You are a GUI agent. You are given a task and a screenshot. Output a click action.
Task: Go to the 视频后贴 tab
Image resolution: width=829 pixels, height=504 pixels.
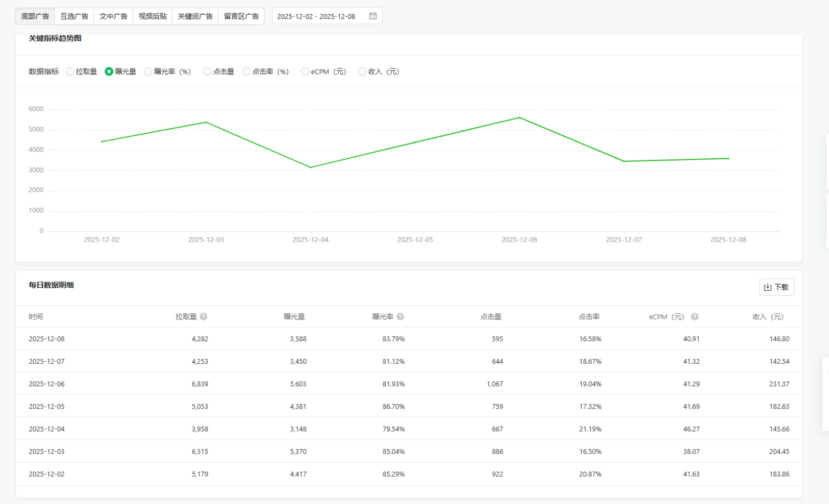(152, 16)
